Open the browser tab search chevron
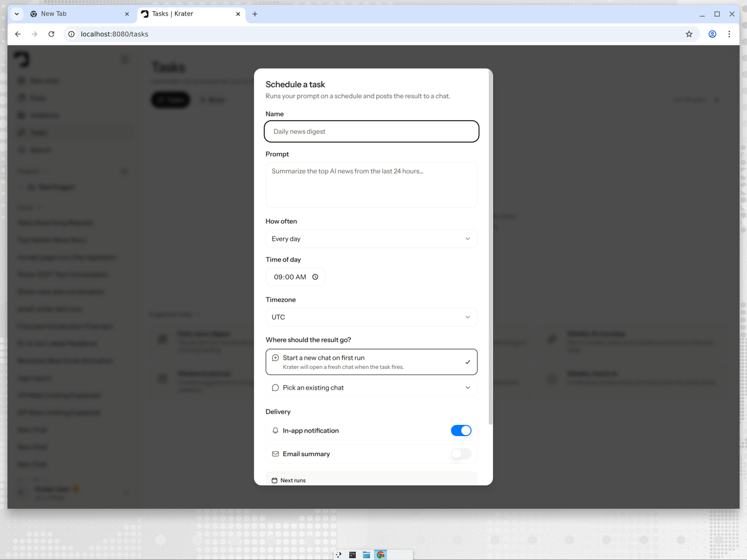 (17, 14)
